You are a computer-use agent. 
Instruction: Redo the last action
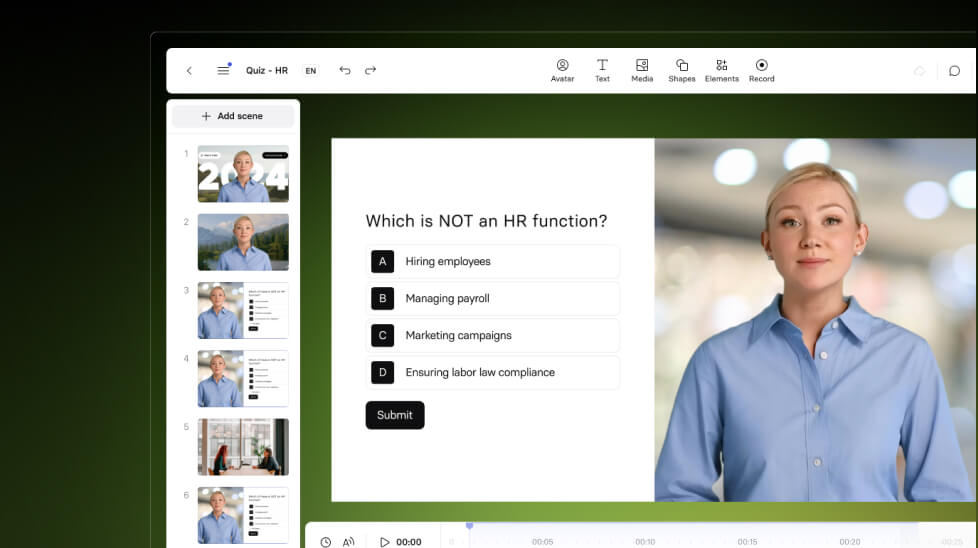[x=370, y=70]
